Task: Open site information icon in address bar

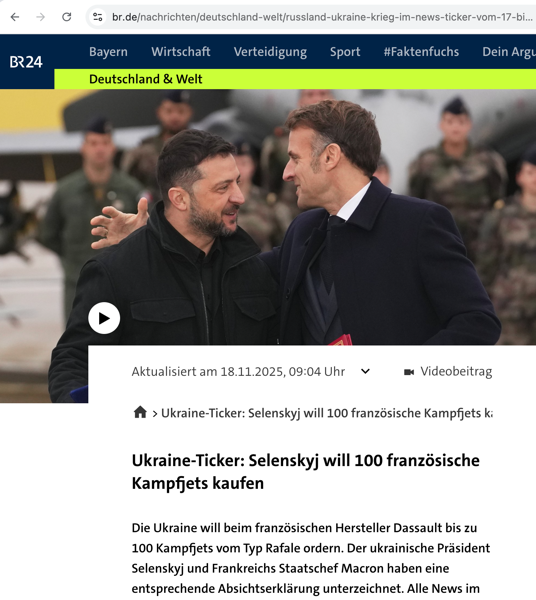Action: (98, 17)
